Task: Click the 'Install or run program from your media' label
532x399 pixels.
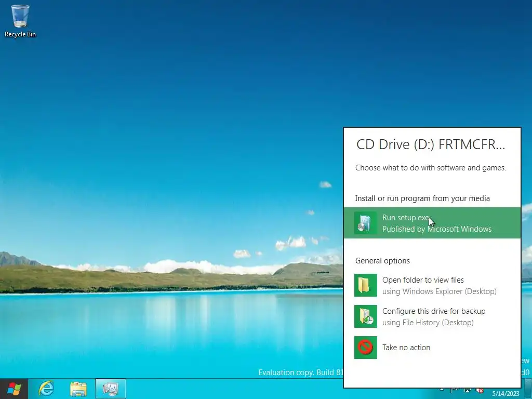Action: coord(422,198)
